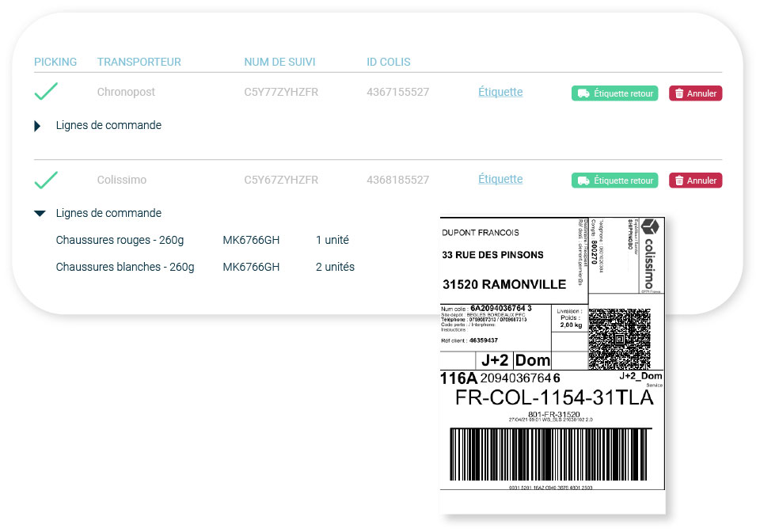
Task: Click trash icon in Chronopost Annuler button
Action: (679, 93)
